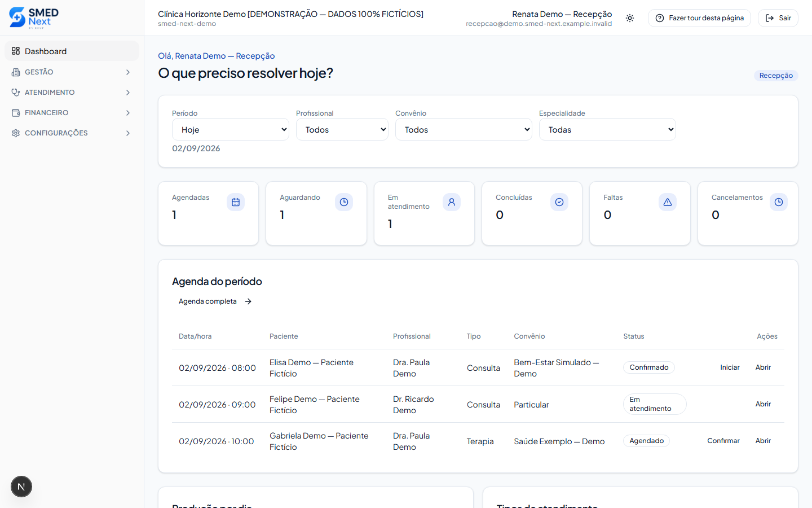Image resolution: width=812 pixels, height=508 pixels.
Task: Click Confirmar for Gabriela Demo appointment
Action: 723,441
